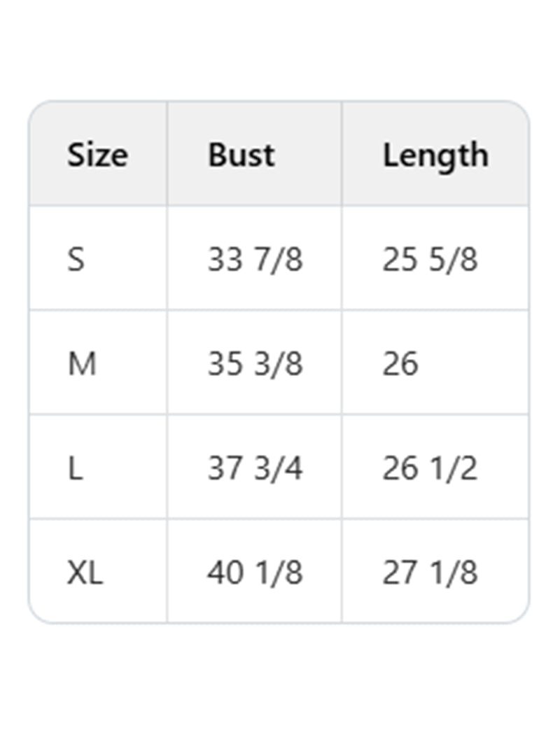560x735 pixels.
Task: Click the M size cell
Action: (82, 364)
